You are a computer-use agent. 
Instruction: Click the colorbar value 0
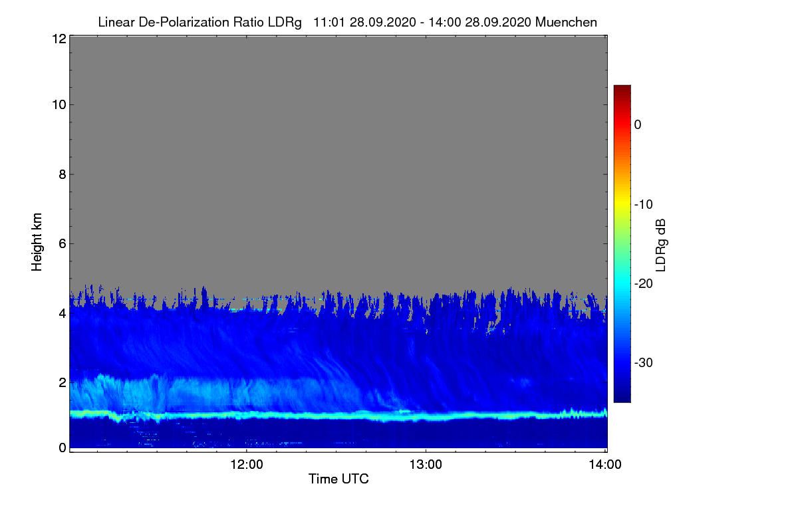638,124
